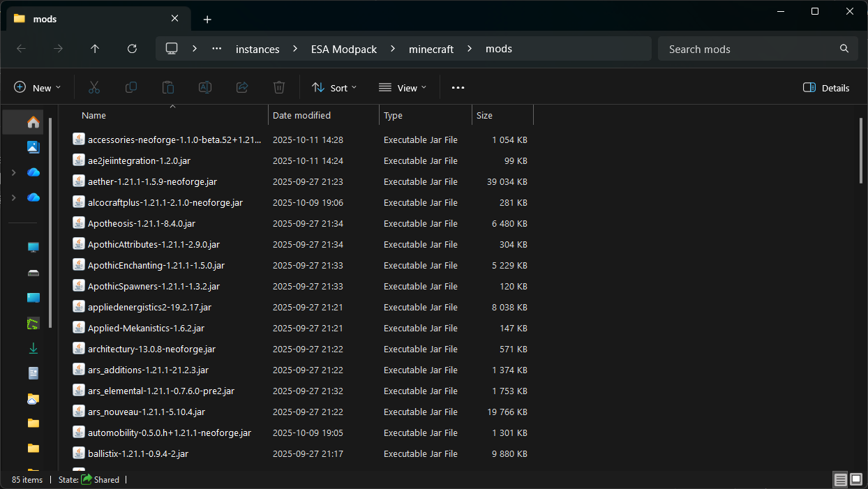The image size is (868, 489).
Task: Open the View dropdown menu
Action: click(x=403, y=88)
